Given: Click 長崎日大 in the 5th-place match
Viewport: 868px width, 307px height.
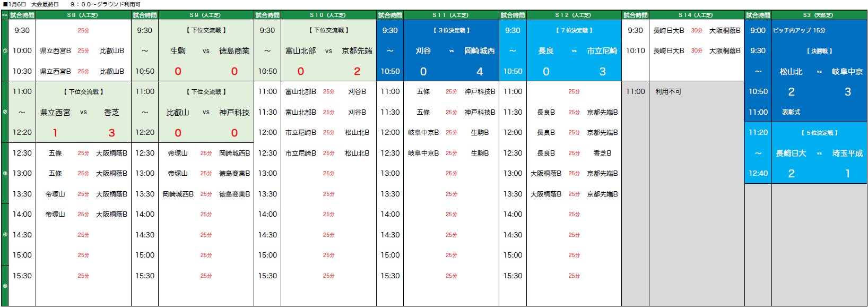Looking at the screenshot, I should click(791, 153).
